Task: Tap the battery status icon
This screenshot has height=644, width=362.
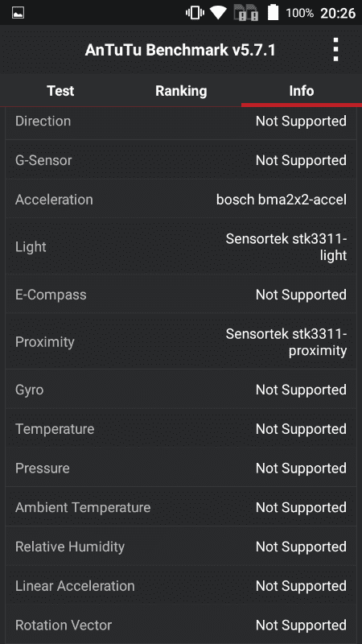Action: point(273,12)
